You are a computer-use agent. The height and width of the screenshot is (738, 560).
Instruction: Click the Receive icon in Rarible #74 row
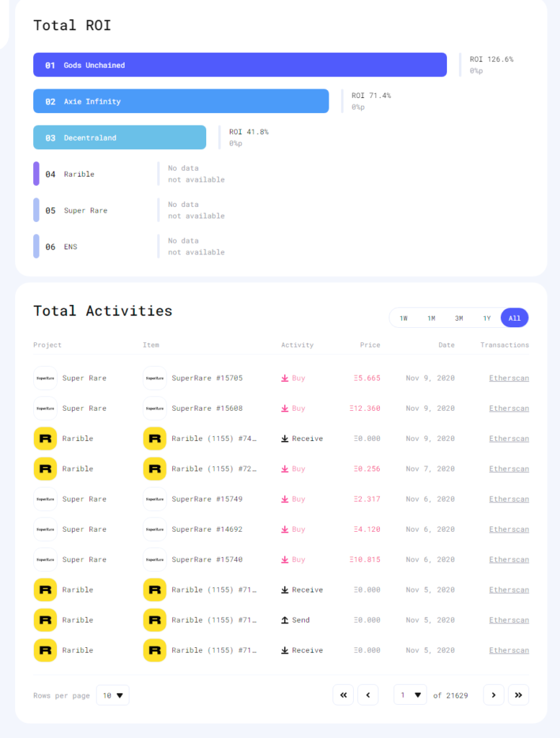(x=285, y=439)
